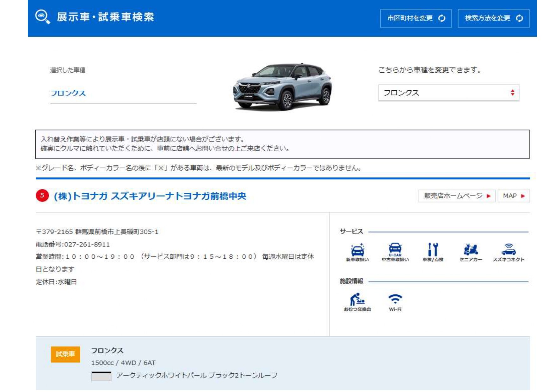The width and height of the screenshot is (555, 392).
Task: Click フロンクス title in test car row
Action: click(x=107, y=350)
